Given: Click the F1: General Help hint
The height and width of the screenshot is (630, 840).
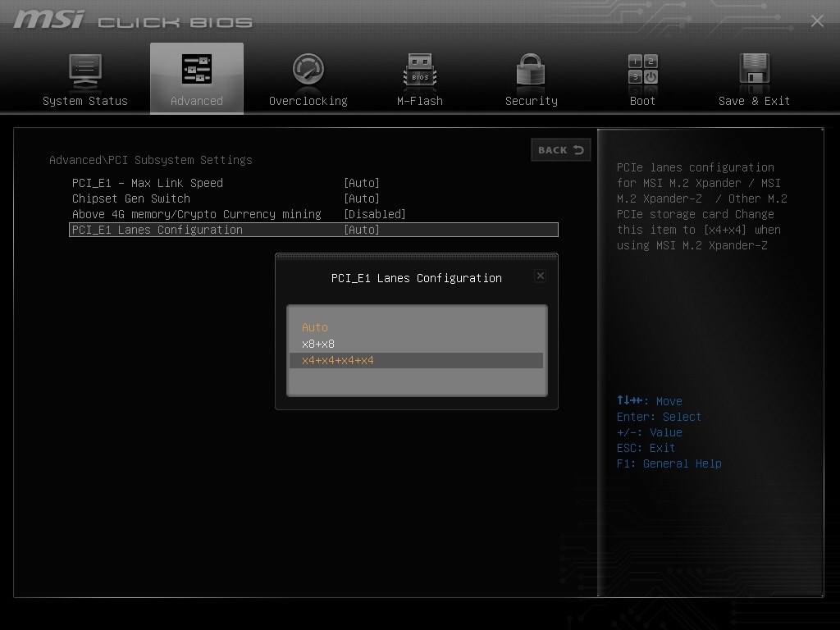Looking at the screenshot, I should [x=669, y=464].
